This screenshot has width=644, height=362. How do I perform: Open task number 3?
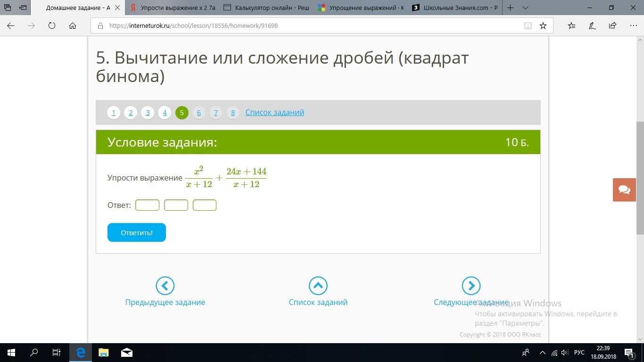(x=148, y=113)
